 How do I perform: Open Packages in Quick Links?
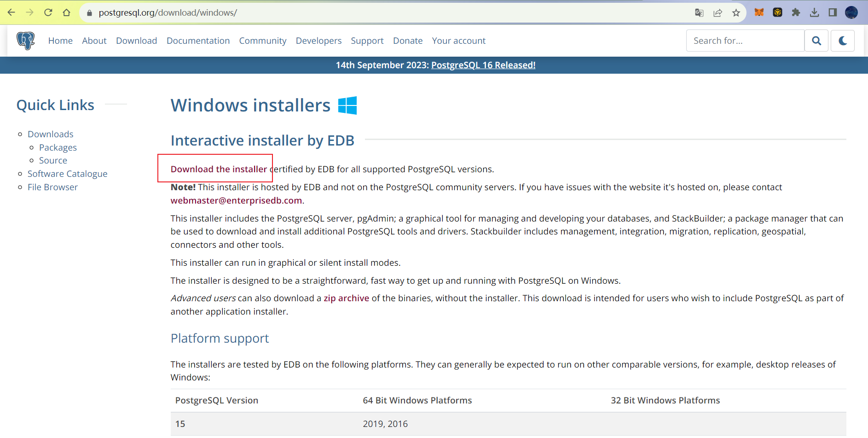(x=58, y=147)
